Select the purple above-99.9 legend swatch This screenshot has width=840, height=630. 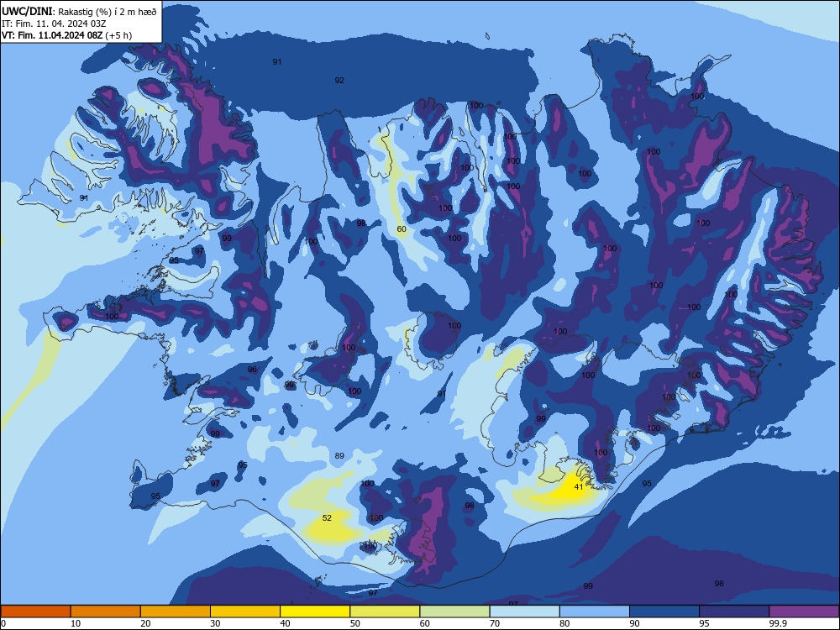(804, 612)
